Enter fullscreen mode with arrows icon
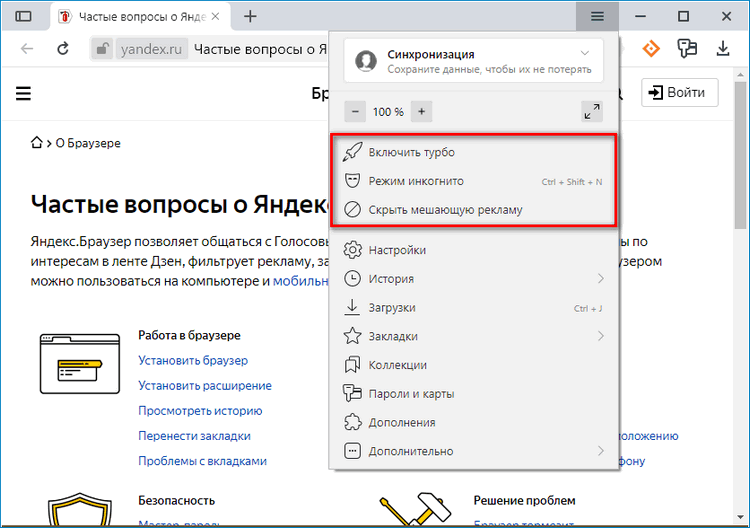Viewport: 750px width, 528px height. click(592, 111)
